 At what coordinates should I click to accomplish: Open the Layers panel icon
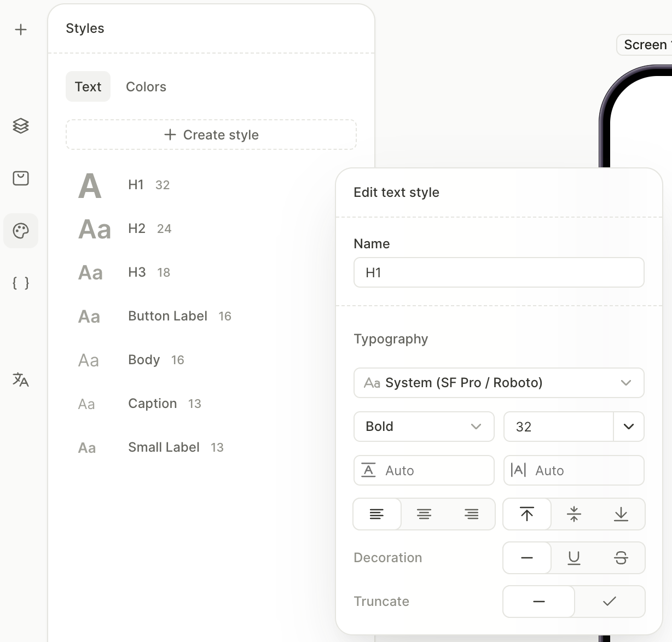point(21,126)
